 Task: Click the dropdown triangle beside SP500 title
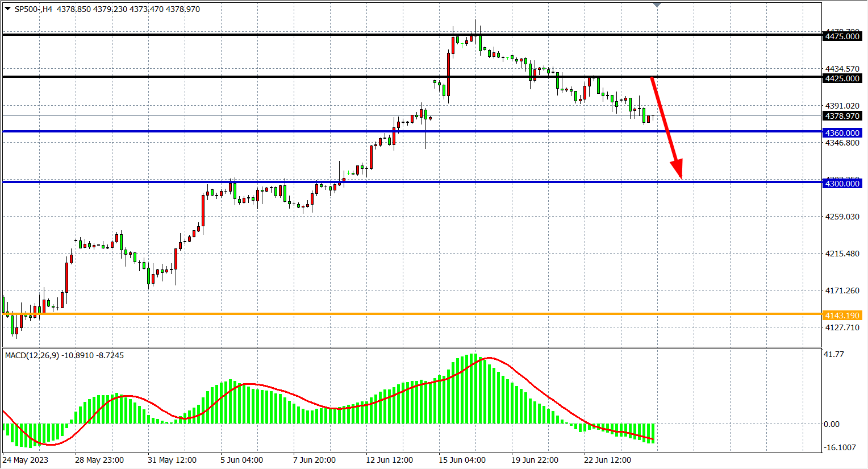(x=7, y=9)
